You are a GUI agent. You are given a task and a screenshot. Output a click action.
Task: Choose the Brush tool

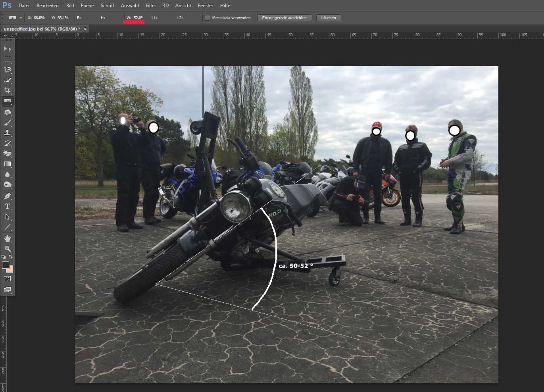tap(8, 123)
